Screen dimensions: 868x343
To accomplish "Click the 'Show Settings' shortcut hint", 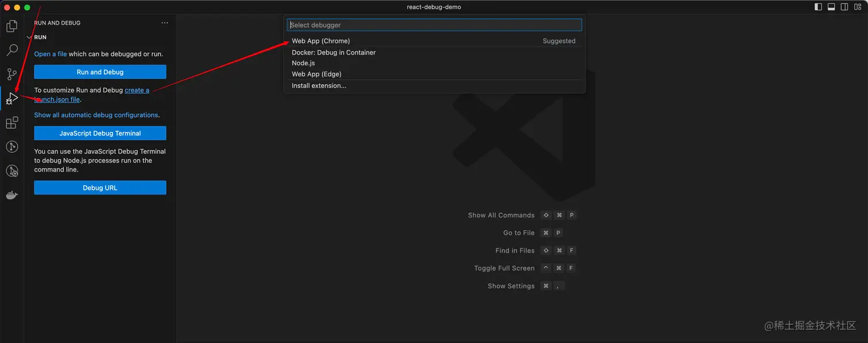I will tap(511, 286).
